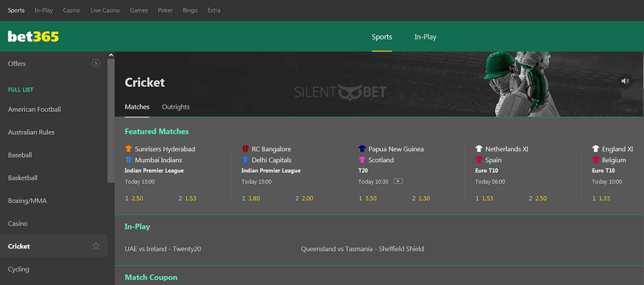
Task: Open Games in the top bar
Action: (138, 10)
